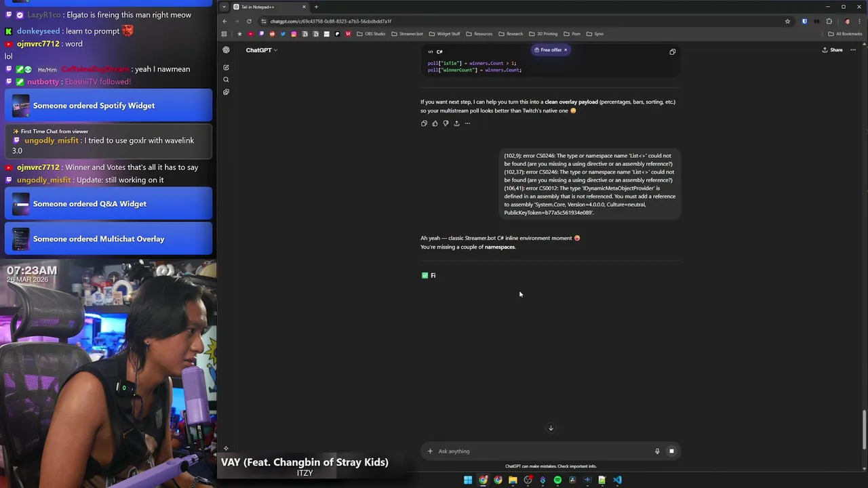This screenshot has width=868, height=488.
Task: Open the Research bookmark folder
Action: (511, 34)
